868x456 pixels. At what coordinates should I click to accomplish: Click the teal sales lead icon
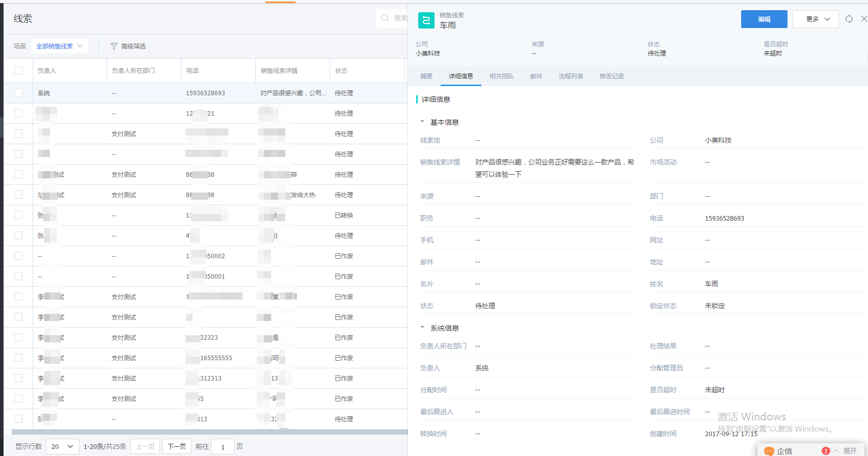[426, 20]
